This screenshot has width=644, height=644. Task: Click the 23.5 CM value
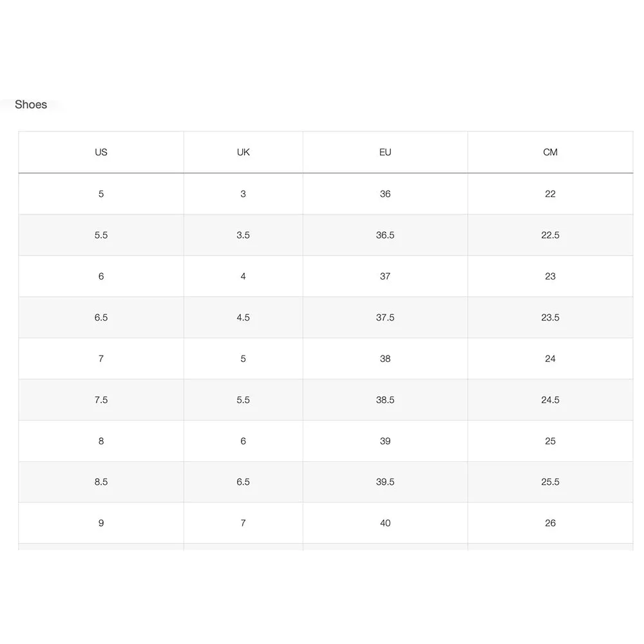click(551, 317)
